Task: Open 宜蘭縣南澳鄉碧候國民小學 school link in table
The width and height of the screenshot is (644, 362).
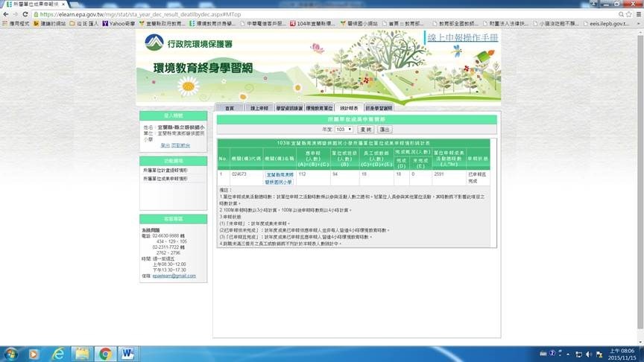Action: point(280,177)
